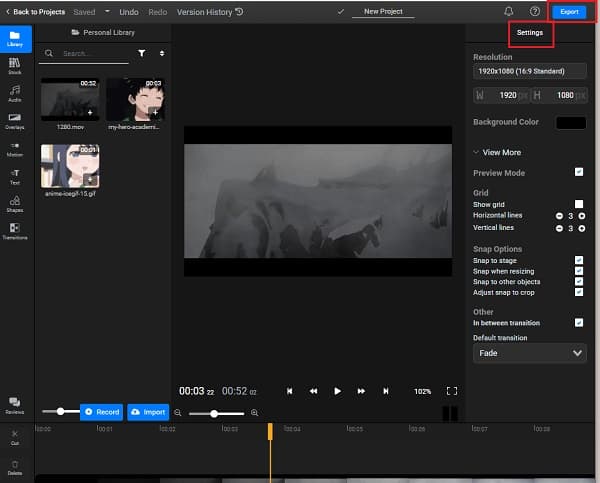Open the Library sidebar panel

coord(15,39)
